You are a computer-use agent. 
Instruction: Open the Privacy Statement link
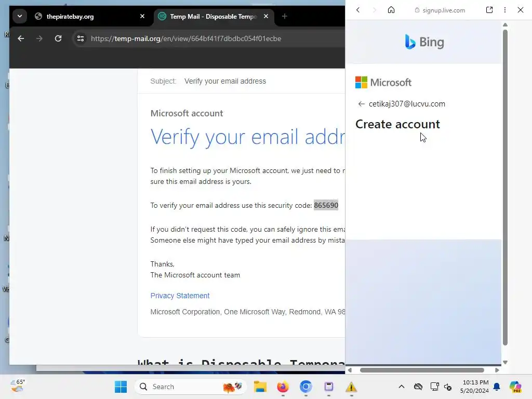[x=180, y=296]
